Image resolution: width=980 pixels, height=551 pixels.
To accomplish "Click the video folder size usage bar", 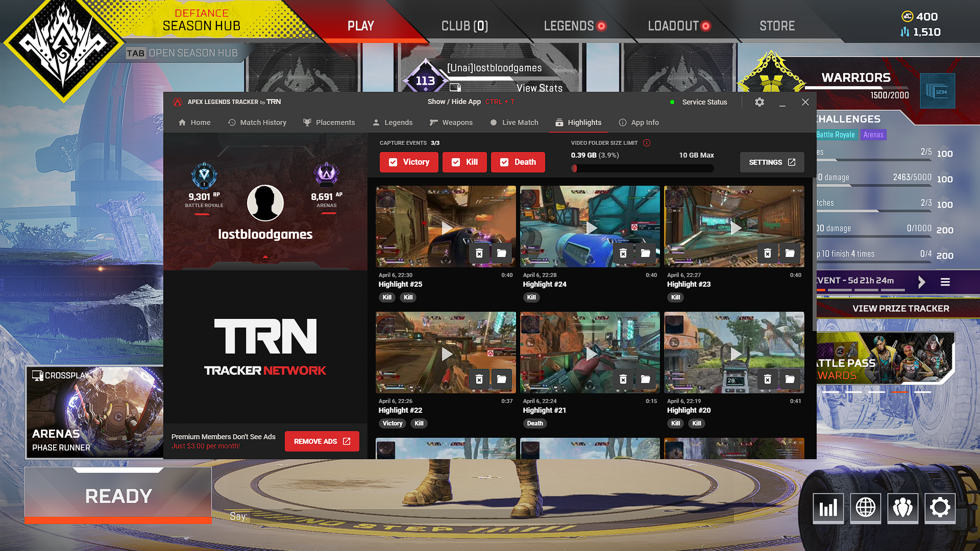I will [x=642, y=168].
